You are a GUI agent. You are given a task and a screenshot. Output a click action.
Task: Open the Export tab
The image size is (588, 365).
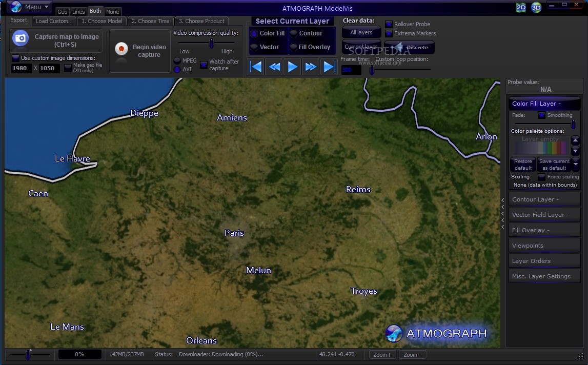coord(19,21)
